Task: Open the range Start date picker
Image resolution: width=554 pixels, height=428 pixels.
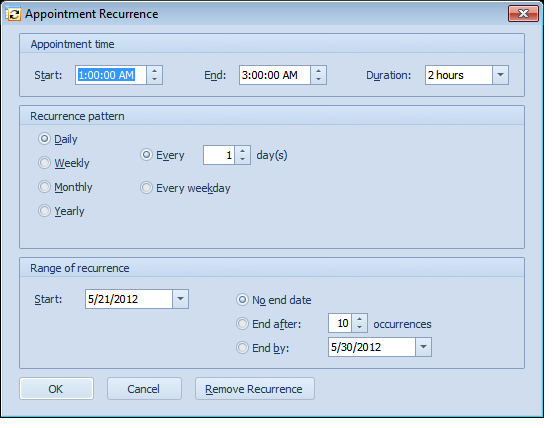Action: tap(180, 299)
